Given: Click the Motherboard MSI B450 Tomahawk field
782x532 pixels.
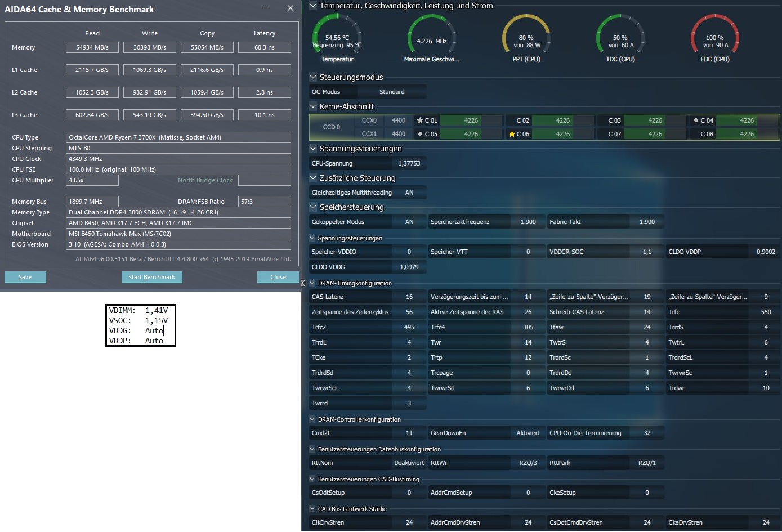Looking at the screenshot, I should tap(178, 234).
